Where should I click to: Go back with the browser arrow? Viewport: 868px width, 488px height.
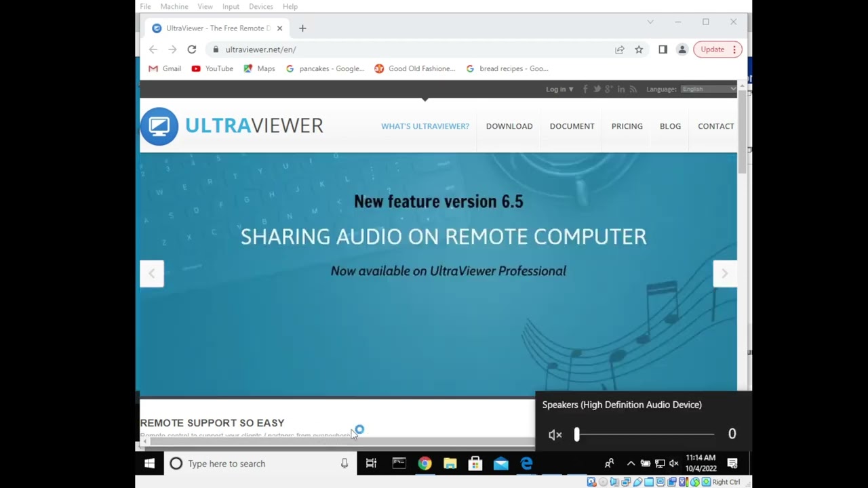point(153,49)
